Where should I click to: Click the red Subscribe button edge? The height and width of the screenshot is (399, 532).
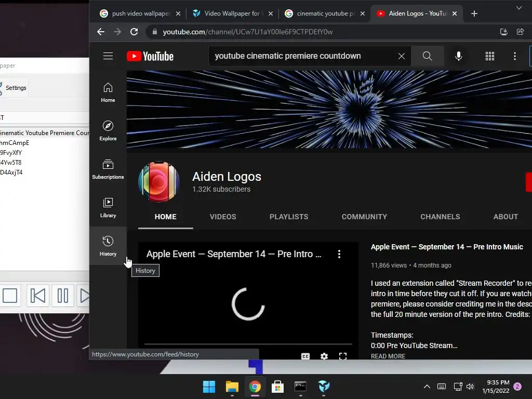(528, 182)
